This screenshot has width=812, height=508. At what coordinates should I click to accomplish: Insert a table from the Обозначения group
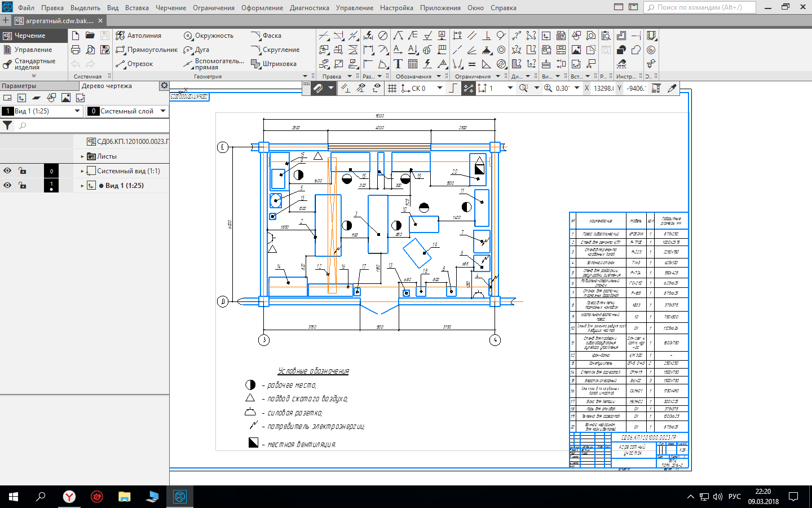tap(413, 64)
